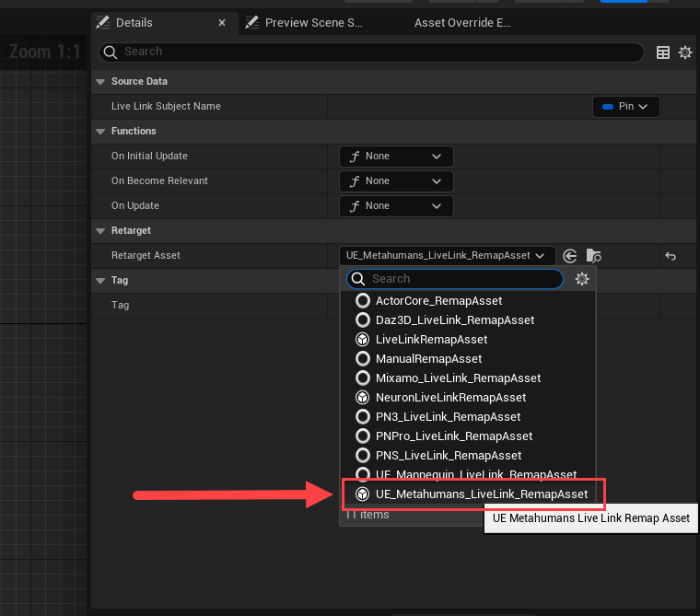This screenshot has height=616, width=700.
Task: Select Daz3D_LiveLink_RemapAsset from list
Action: [x=468, y=320]
